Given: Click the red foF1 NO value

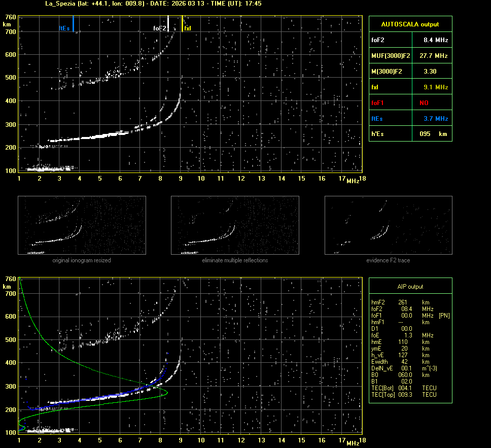Looking at the screenshot, I should (x=424, y=103).
